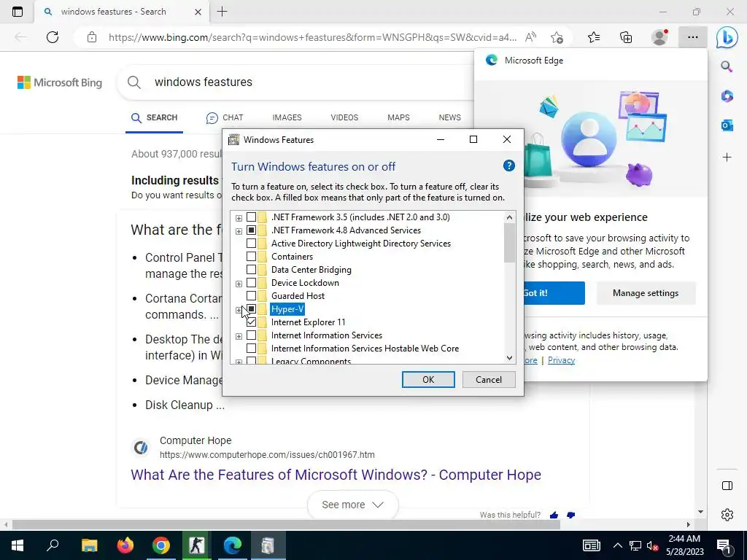Switch to the Bing IMAGES tab
Screen dimensions: 747x560
click(x=287, y=117)
